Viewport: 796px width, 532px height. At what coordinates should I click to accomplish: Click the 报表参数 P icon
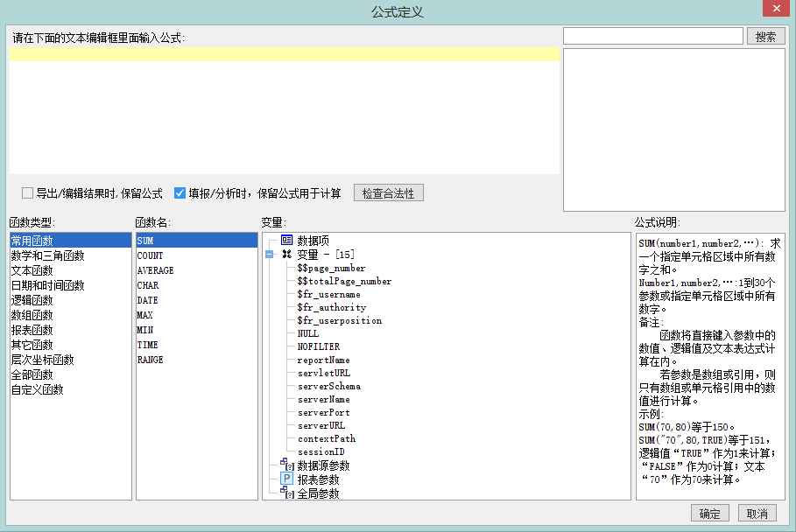point(287,479)
